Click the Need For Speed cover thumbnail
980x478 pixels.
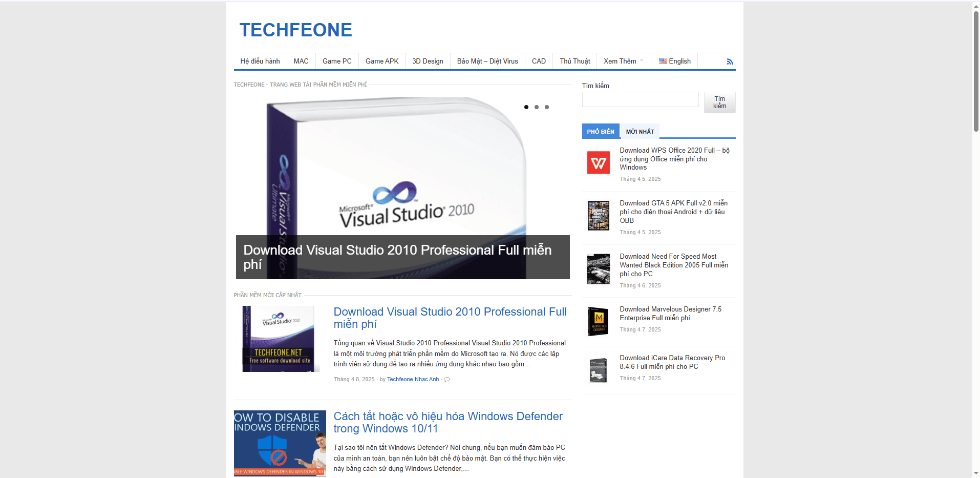(598, 269)
